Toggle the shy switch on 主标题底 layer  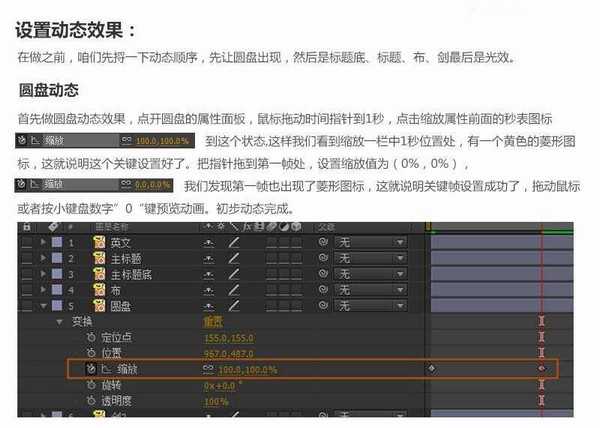[x=208, y=274]
